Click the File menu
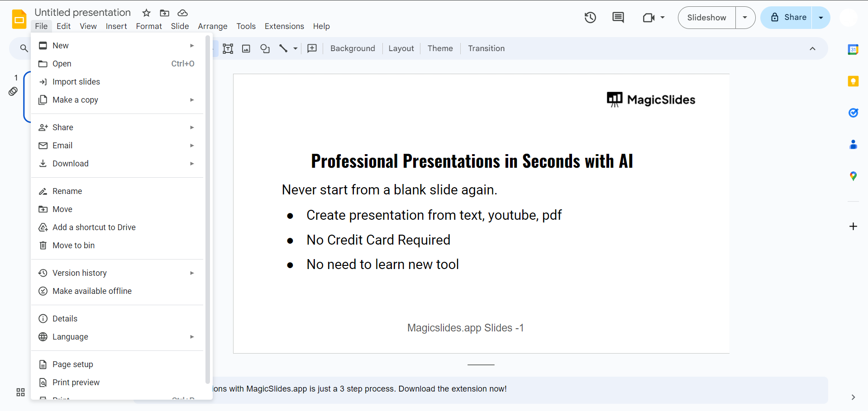Image resolution: width=868 pixels, height=411 pixels. (x=41, y=26)
